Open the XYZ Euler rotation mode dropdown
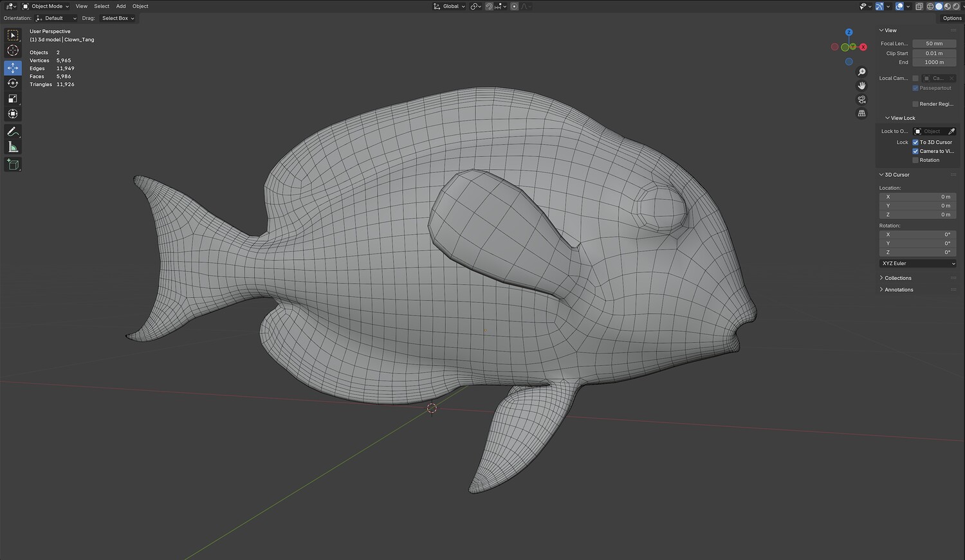 pos(917,264)
